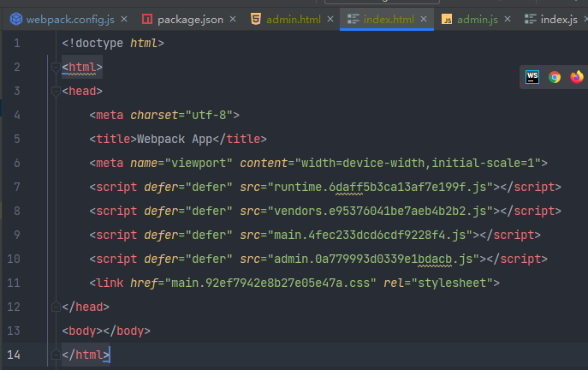Open the package.json tab
This screenshot has height=370, width=588.
[190, 19]
